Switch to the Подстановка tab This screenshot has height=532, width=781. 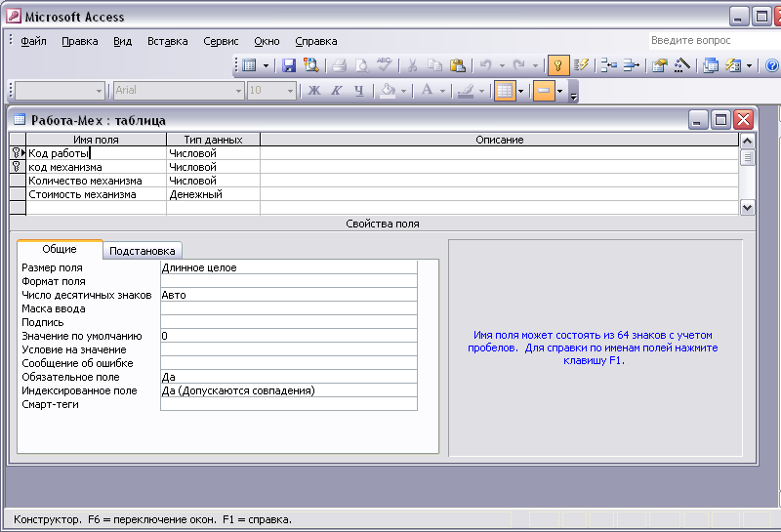(x=143, y=251)
